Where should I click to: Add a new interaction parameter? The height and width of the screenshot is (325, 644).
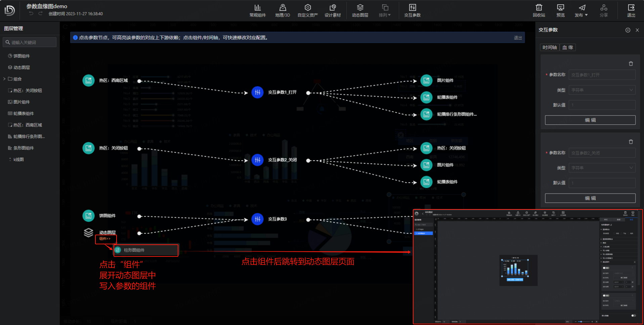pyautogui.click(x=628, y=30)
